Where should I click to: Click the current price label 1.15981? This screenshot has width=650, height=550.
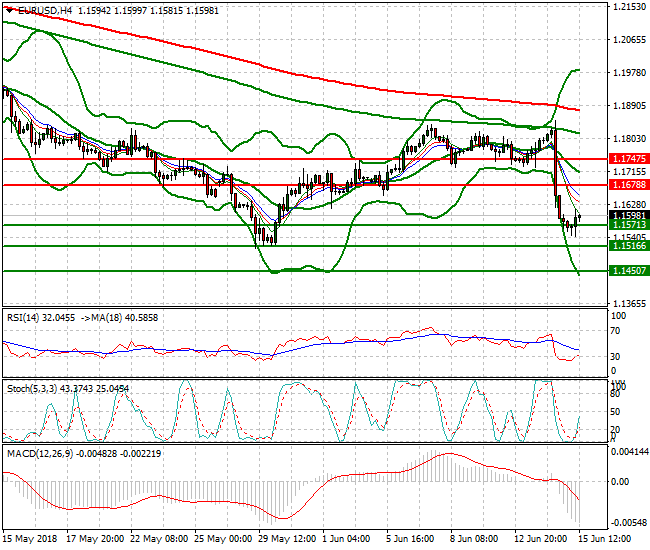629,215
